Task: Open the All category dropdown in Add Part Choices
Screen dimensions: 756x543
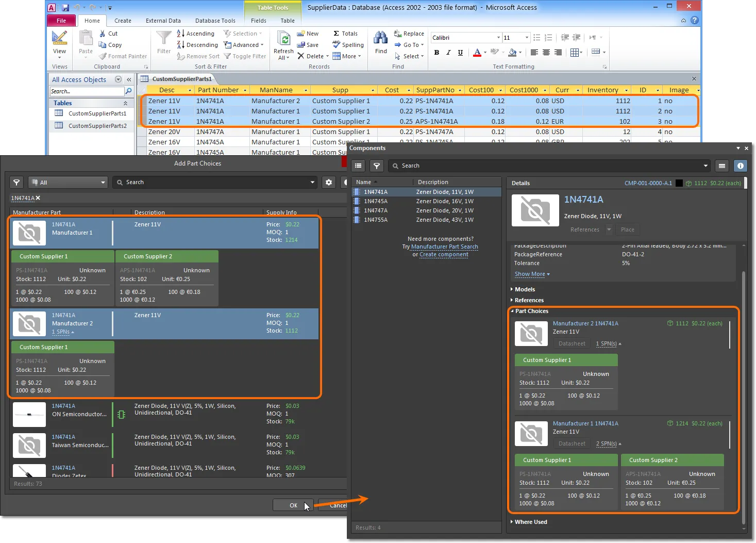Action: point(68,182)
